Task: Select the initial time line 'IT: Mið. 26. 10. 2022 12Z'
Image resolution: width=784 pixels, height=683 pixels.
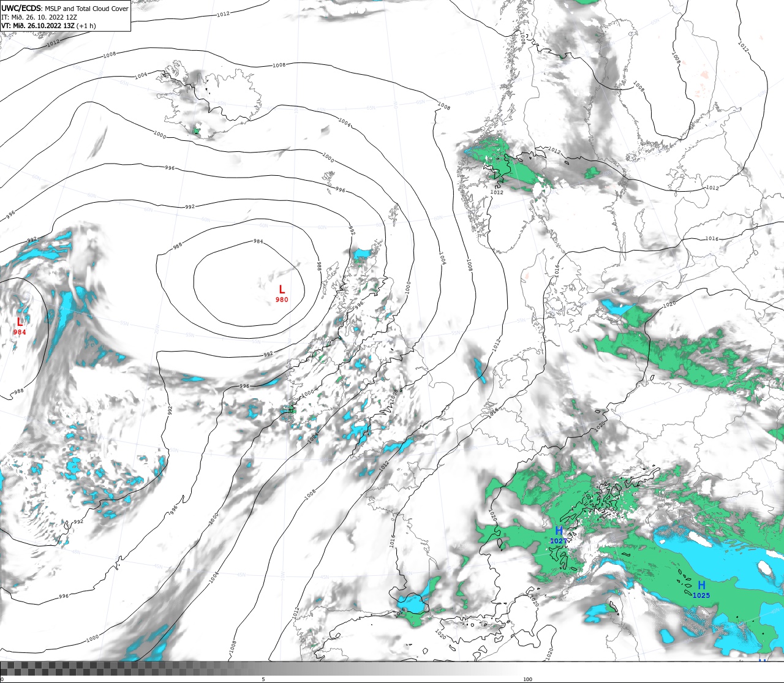Action: point(39,17)
